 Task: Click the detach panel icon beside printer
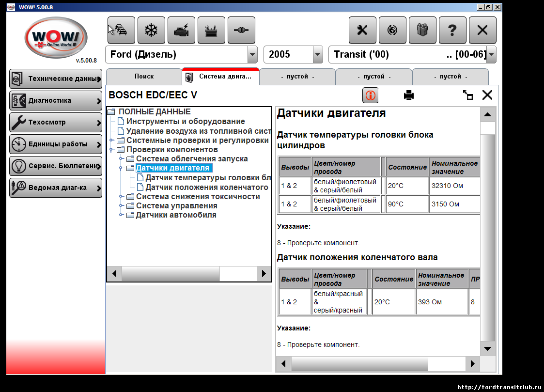pos(467,95)
